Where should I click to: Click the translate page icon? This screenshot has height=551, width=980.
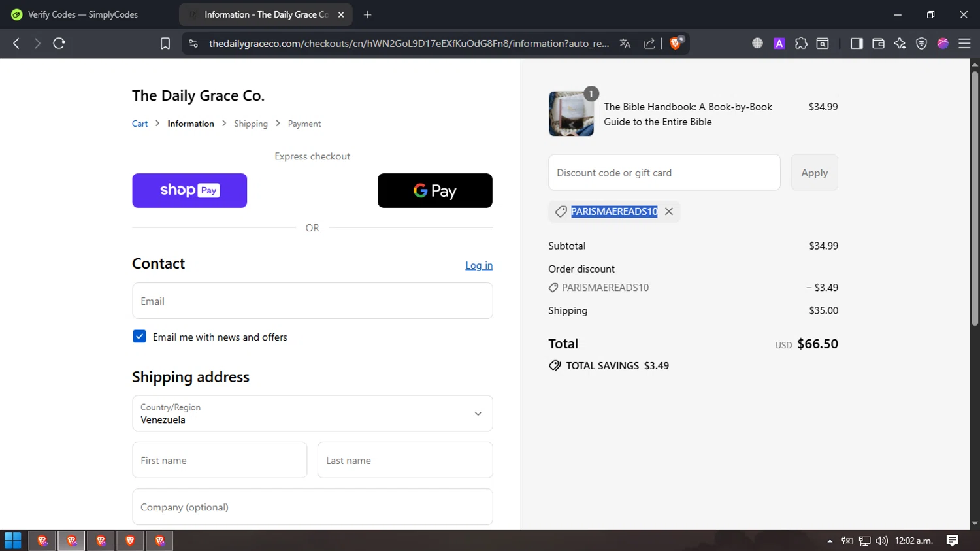point(625,43)
